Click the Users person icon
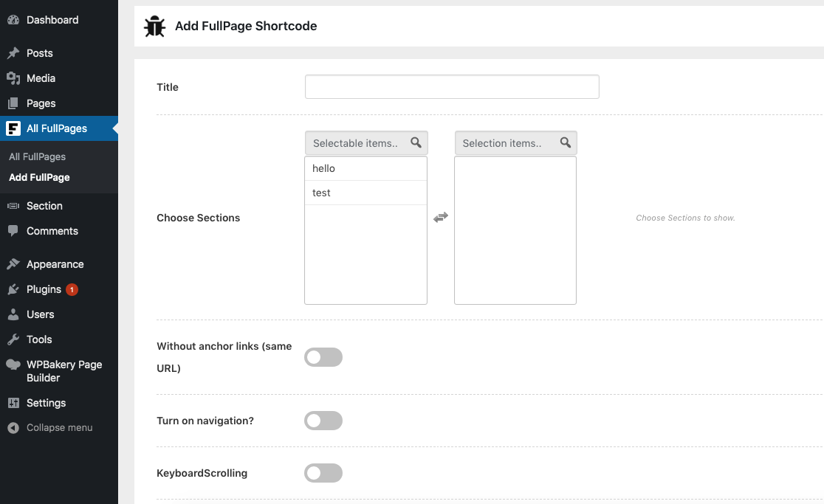824x504 pixels. [13, 314]
